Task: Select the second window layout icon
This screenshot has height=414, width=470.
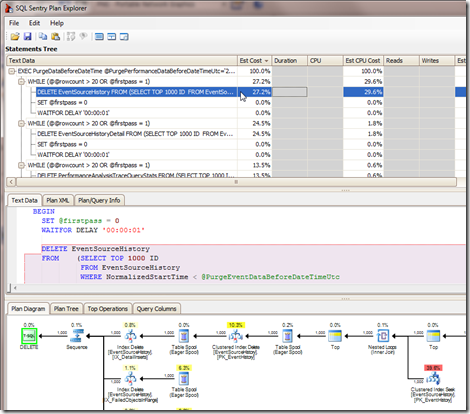Action: coord(112,36)
